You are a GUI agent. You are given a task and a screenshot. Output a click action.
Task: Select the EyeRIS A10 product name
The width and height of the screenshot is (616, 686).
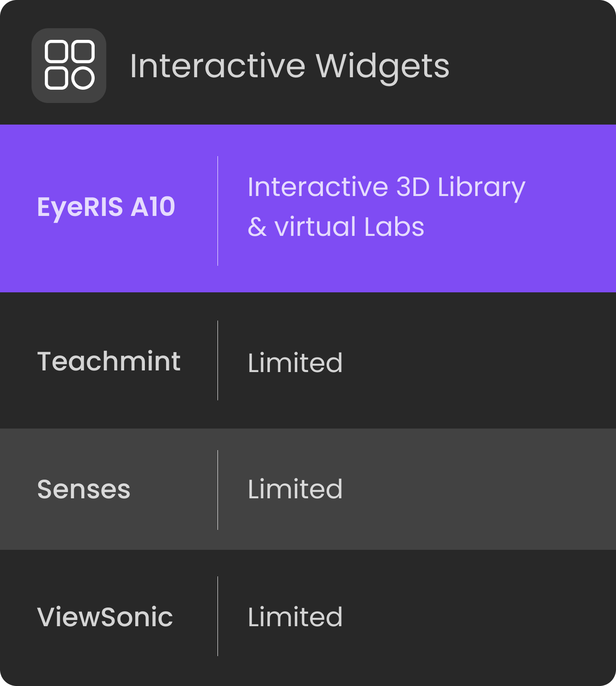pyautogui.click(x=106, y=207)
